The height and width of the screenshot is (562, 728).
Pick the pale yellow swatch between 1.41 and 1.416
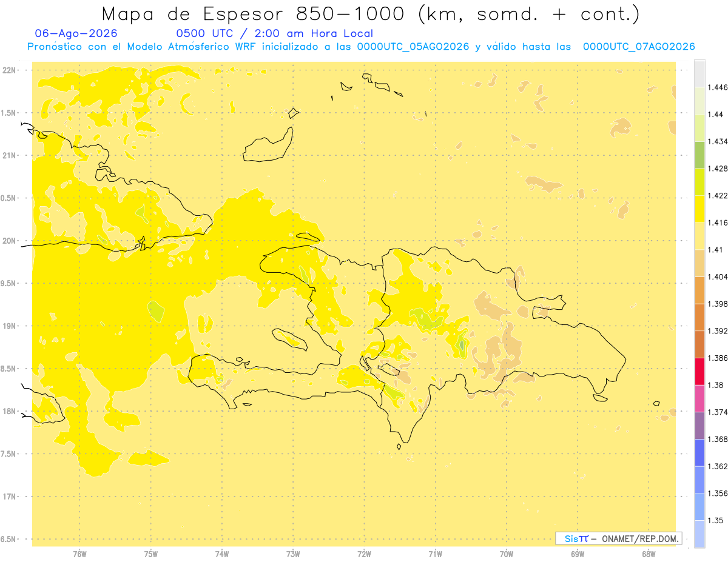coord(699,236)
